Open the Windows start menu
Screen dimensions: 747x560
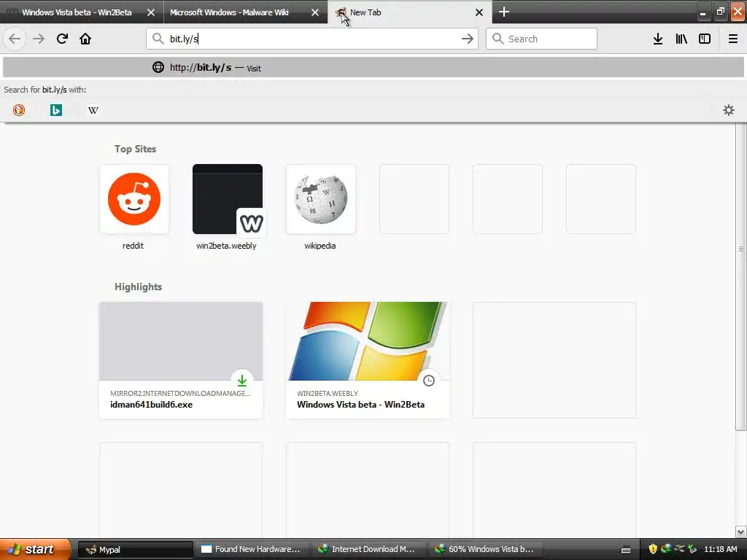coord(35,549)
